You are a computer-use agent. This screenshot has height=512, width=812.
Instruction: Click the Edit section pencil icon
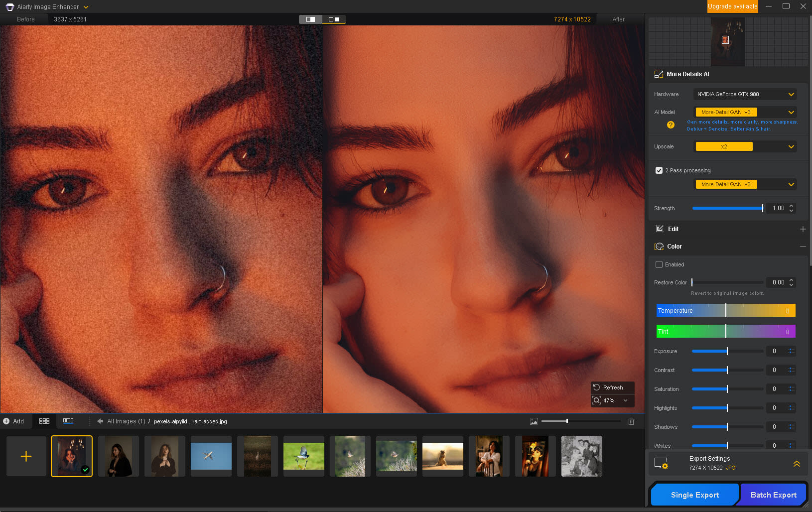pos(660,229)
